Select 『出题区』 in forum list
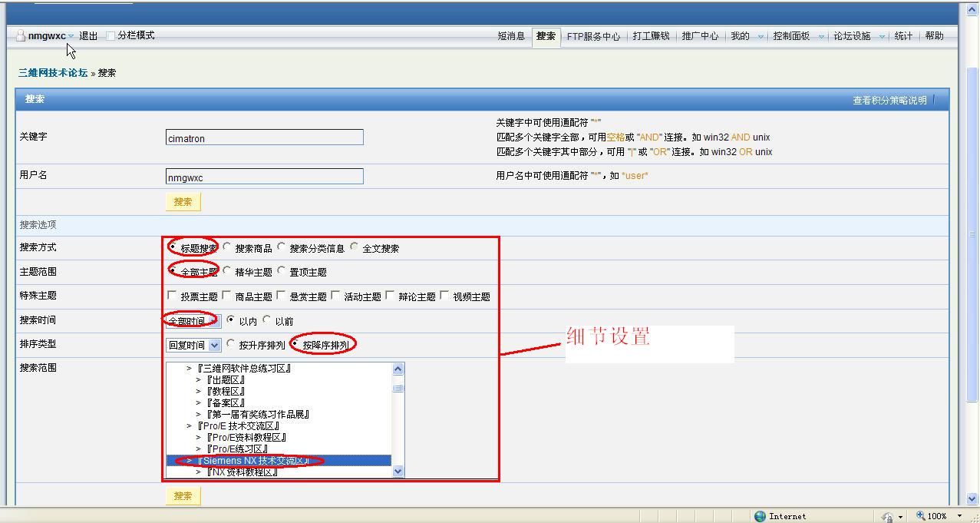Viewport: 980px width, 523px height. (x=225, y=380)
